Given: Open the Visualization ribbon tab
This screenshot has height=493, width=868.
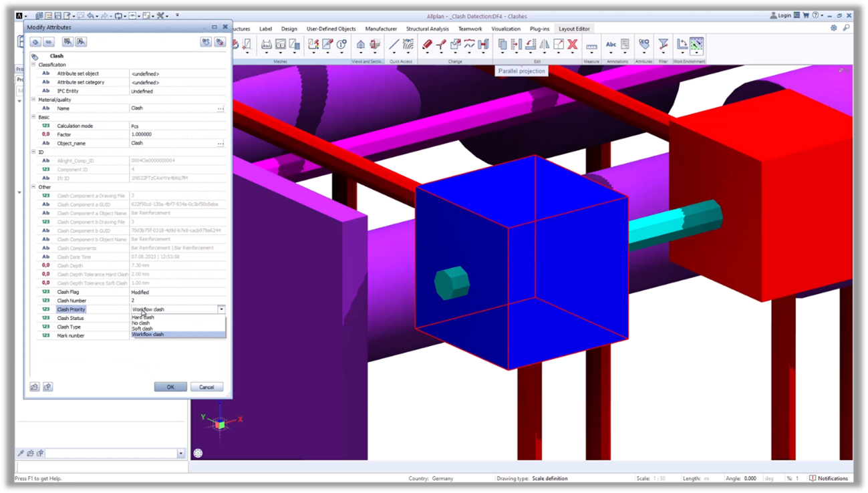Looking at the screenshot, I should 506,29.
